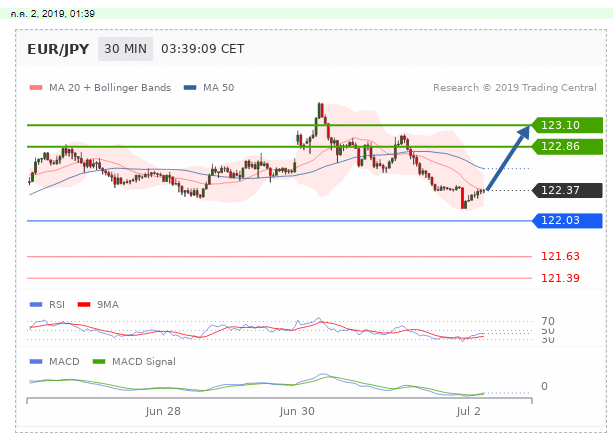Select the 30 MIN timeframe button
The image size is (613, 441).
pyautogui.click(x=126, y=48)
